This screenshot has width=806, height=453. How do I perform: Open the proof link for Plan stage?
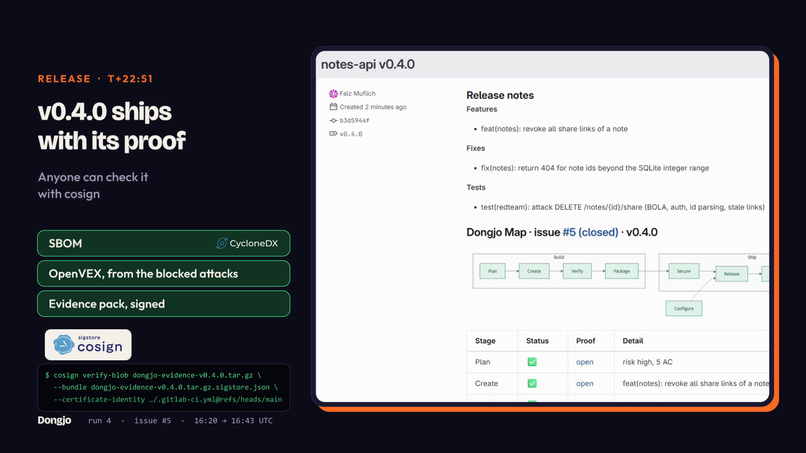584,362
